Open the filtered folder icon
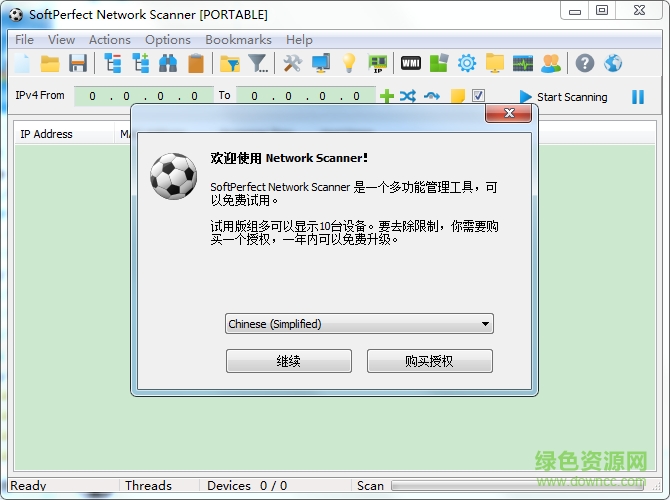The image size is (670, 500). [230, 64]
